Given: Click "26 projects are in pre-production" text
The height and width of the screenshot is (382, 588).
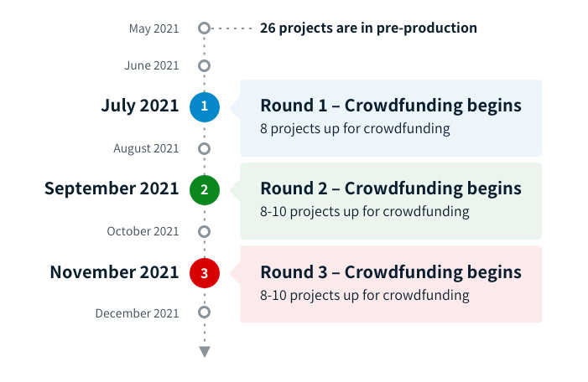Looking at the screenshot, I should [368, 28].
